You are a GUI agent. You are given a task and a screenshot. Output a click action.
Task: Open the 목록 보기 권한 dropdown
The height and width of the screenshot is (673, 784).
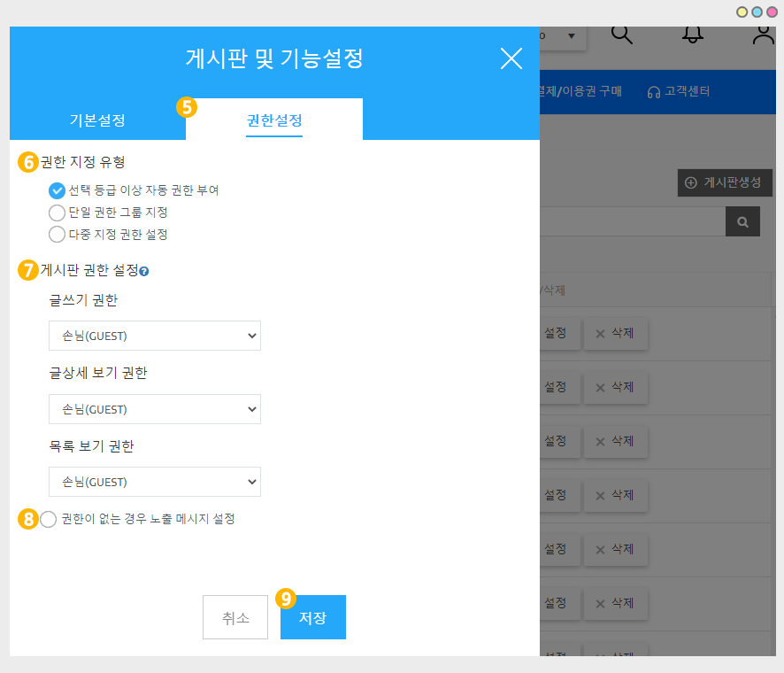(155, 482)
